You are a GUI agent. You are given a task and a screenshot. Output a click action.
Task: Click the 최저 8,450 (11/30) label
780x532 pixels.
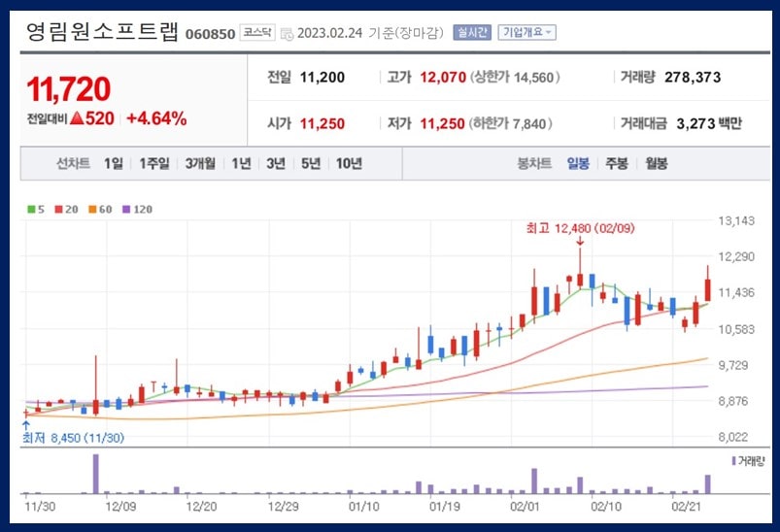click(x=73, y=438)
